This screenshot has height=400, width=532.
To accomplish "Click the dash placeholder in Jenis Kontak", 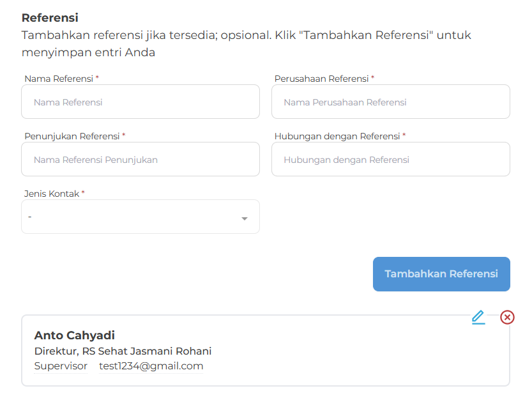I will (x=30, y=217).
